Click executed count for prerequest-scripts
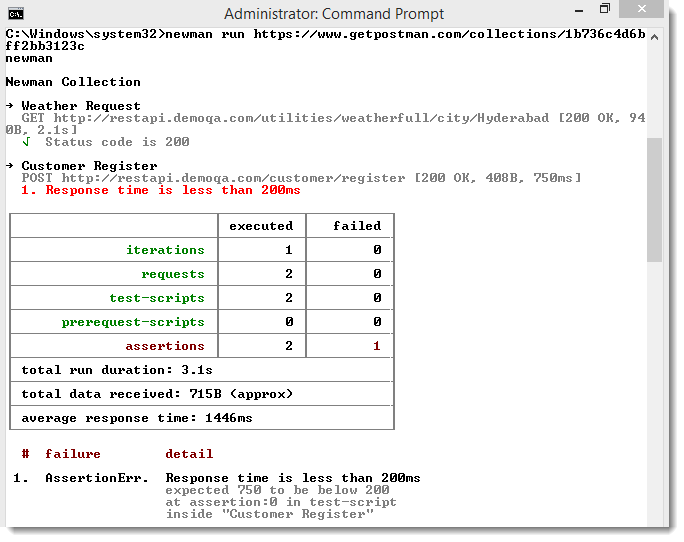The image size is (684, 542). point(289,322)
